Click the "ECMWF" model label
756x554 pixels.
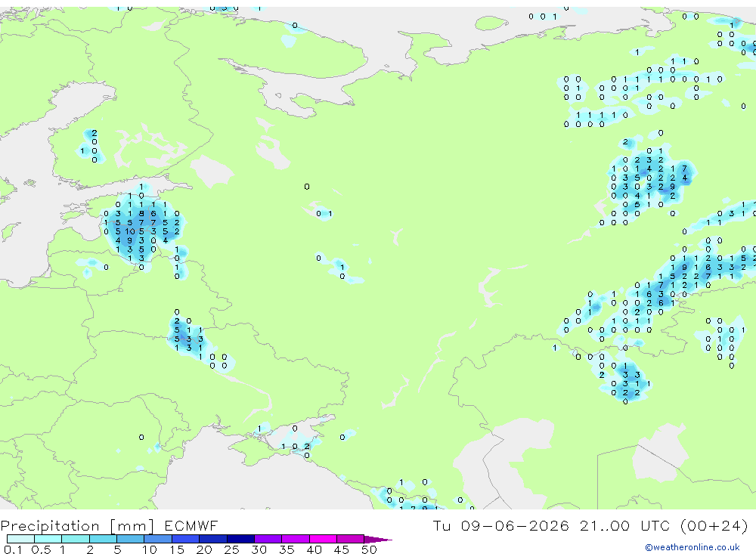(x=191, y=525)
